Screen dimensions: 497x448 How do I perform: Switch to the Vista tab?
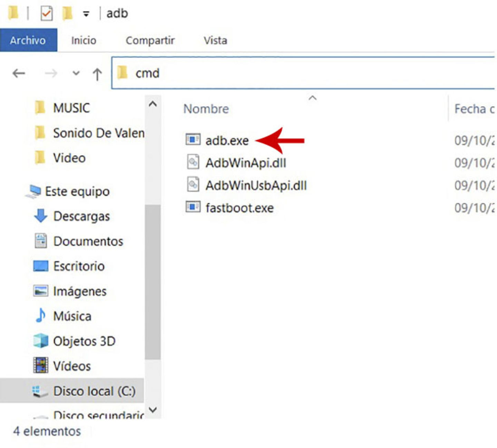pyautogui.click(x=215, y=40)
